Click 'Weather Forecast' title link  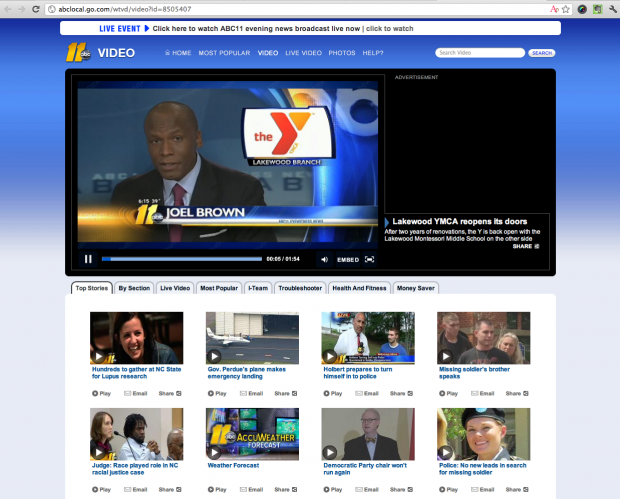tap(233, 465)
